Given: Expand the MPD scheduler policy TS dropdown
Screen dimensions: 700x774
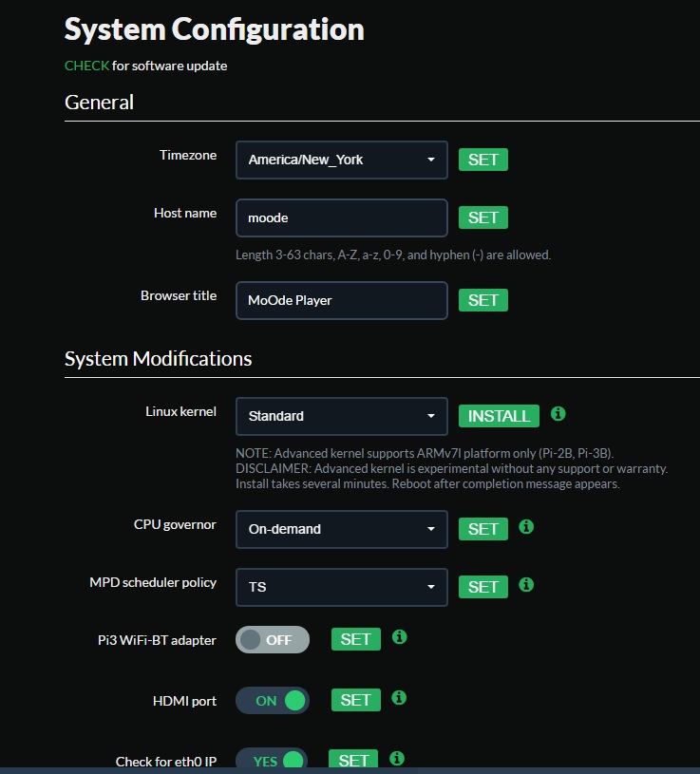Looking at the screenshot, I should tap(342, 587).
